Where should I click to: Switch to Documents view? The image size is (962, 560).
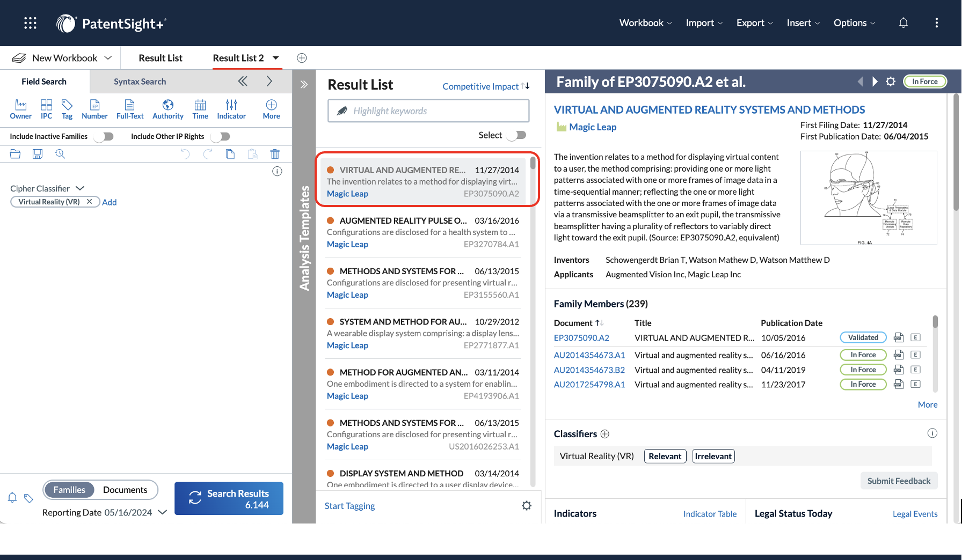[x=125, y=490]
